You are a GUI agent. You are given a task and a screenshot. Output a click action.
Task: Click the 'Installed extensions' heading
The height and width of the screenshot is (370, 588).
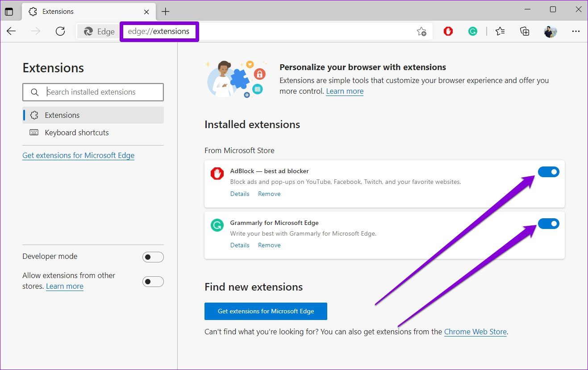coord(252,125)
